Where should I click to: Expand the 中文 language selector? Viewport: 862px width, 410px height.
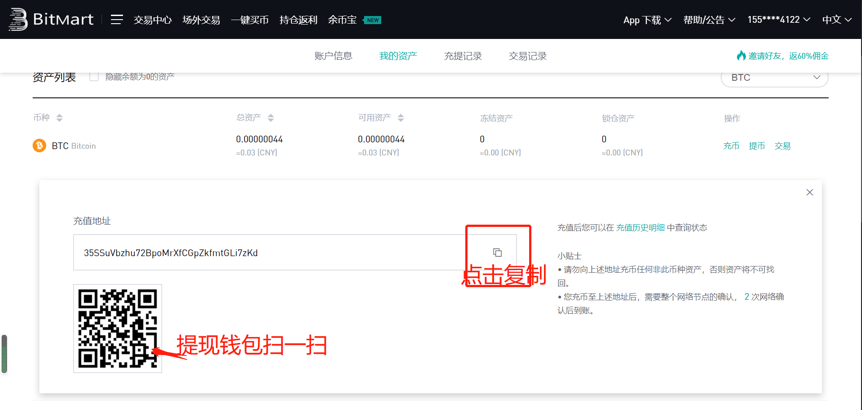click(836, 20)
